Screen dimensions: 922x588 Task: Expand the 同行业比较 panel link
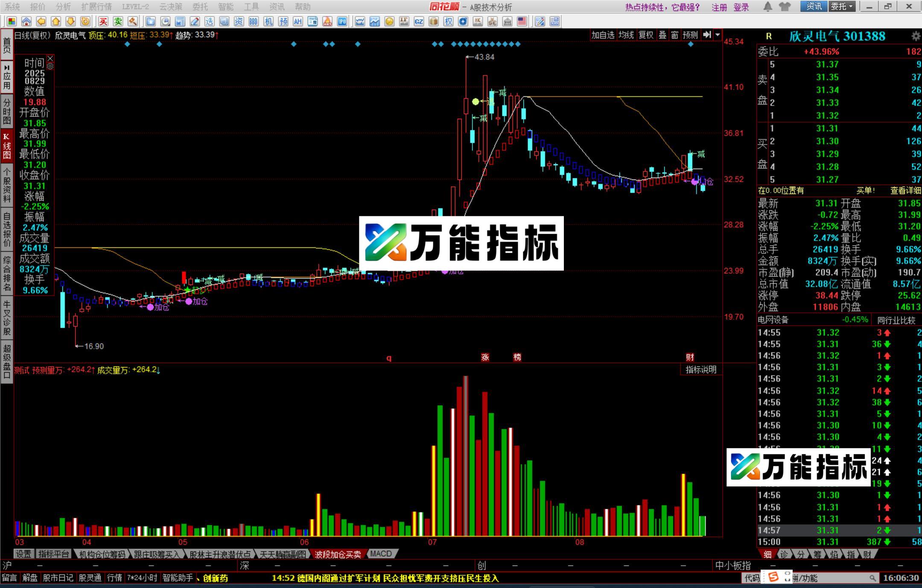click(896, 320)
